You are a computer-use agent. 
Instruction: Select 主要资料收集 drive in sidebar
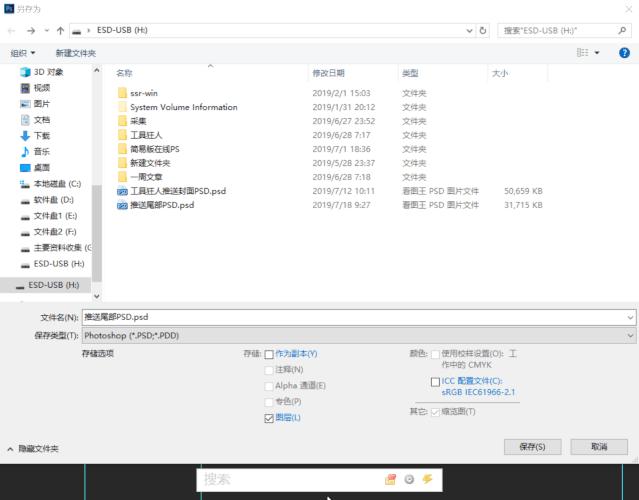pyautogui.click(x=56, y=248)
